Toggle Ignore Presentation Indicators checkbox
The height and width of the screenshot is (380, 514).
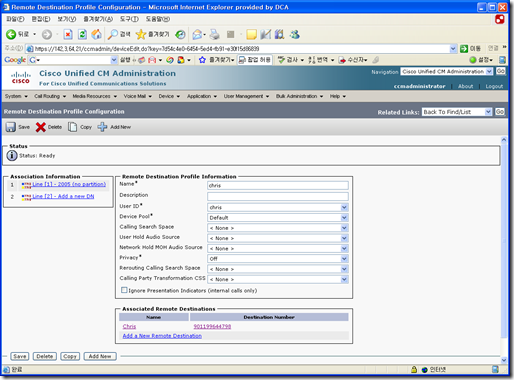point(124,290)
